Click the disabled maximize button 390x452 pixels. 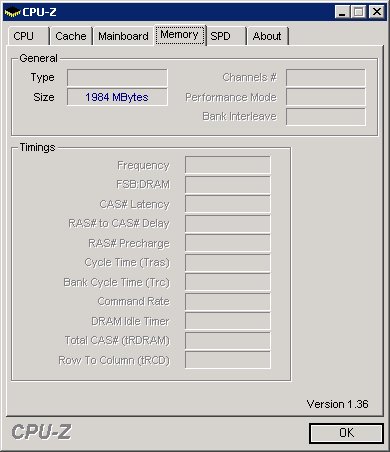pos(359,12)
